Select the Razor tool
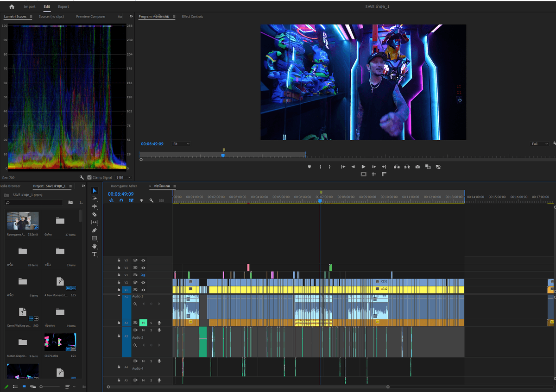Viewport: 556px width, 392px height. (x=95, y=214)
